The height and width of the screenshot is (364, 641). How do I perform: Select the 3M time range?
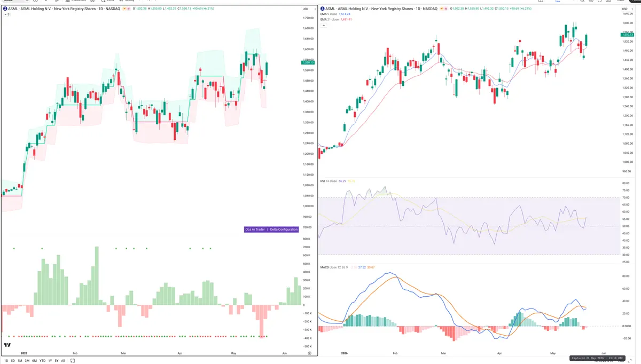point(27,361)
